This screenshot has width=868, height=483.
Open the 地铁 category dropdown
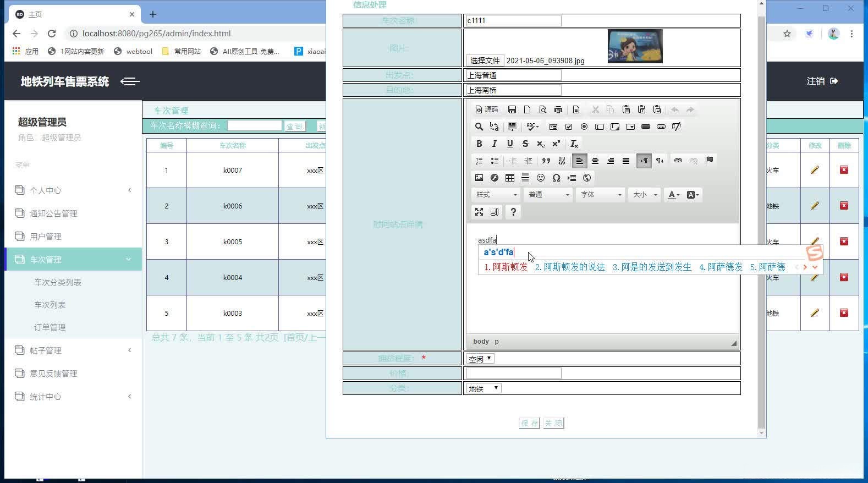tap(484, 388)
